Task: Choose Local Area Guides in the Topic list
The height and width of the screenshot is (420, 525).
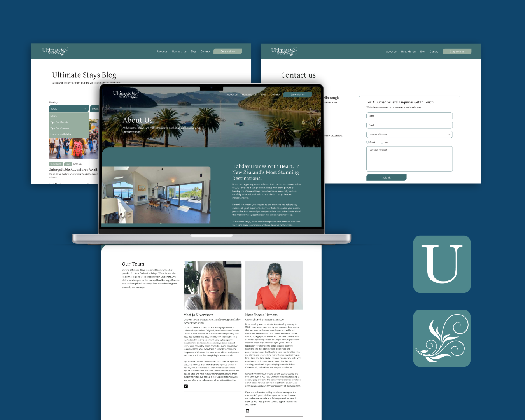Action: (69, 134)
